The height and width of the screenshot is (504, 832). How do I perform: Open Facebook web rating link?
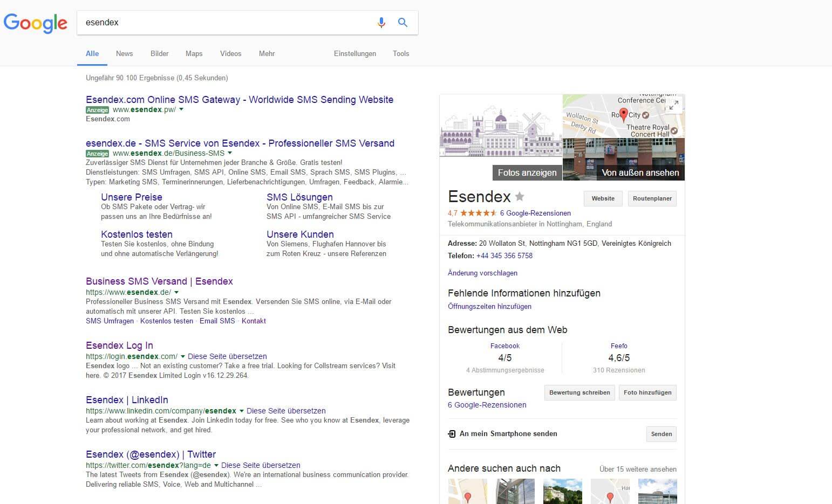coord(504,346)
